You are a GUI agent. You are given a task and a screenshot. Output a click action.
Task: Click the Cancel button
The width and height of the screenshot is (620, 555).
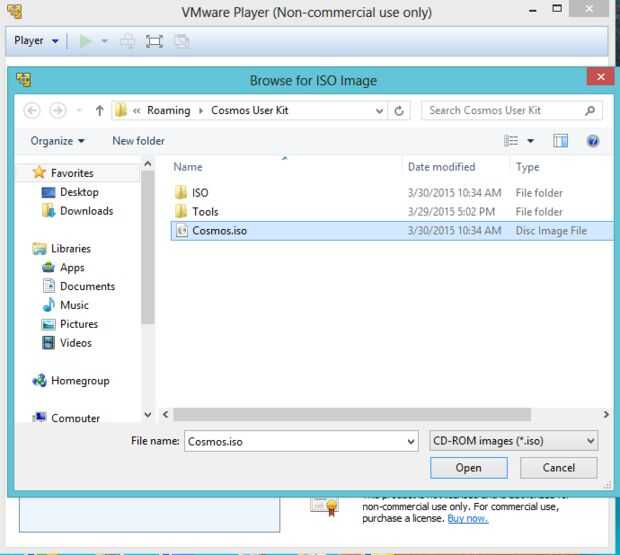tap(558, 468)
